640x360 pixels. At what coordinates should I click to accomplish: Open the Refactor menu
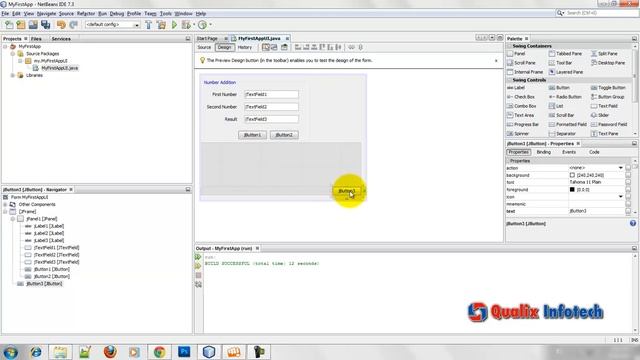click(x=86, y=13)
